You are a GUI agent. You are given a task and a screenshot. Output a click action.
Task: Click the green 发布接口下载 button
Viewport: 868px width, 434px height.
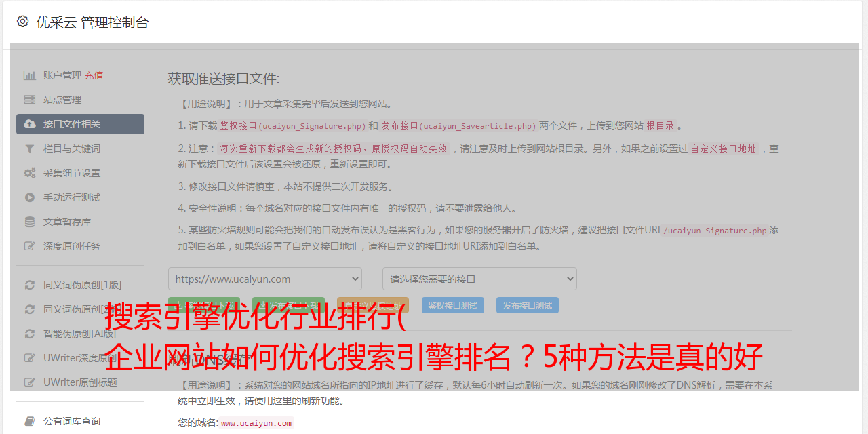pyautogui.click(x=288, y=305)
